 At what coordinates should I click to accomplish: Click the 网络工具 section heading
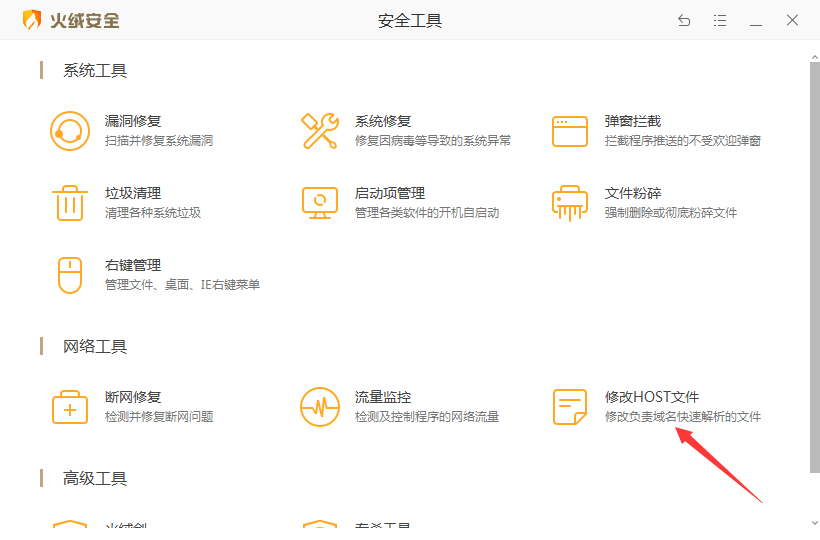95,347
